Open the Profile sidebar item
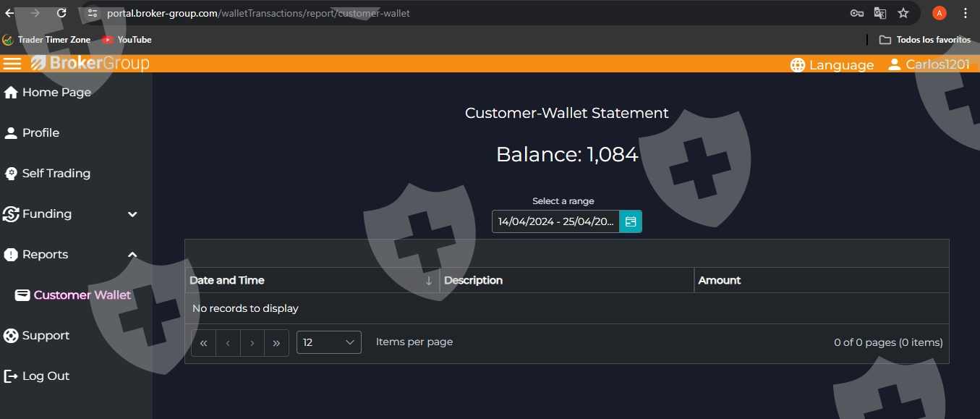Viewport: 980px width, 419px height. (x=32, y=132)
